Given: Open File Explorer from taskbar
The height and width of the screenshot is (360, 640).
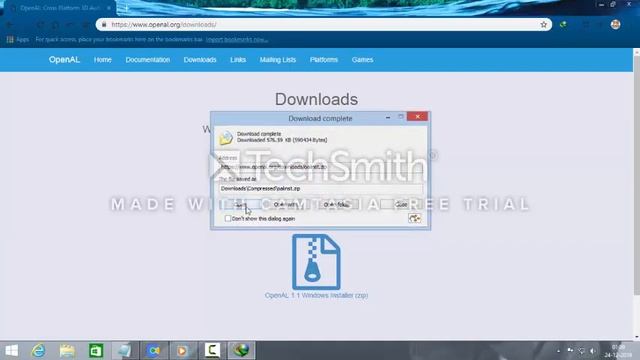Looking at the screenshot, I should click(x=67, y=350).
